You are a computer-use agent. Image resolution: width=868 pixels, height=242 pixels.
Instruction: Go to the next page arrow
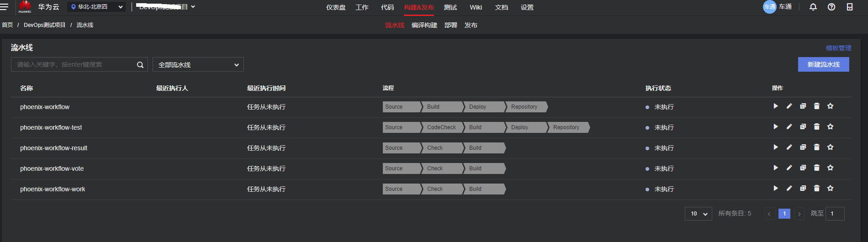(x=799, y=214)
